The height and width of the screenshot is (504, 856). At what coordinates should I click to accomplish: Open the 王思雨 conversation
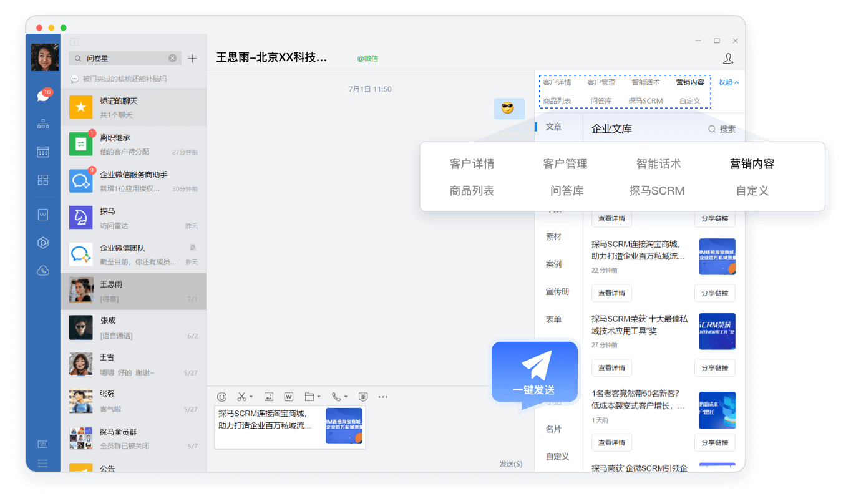coord(134,291)
